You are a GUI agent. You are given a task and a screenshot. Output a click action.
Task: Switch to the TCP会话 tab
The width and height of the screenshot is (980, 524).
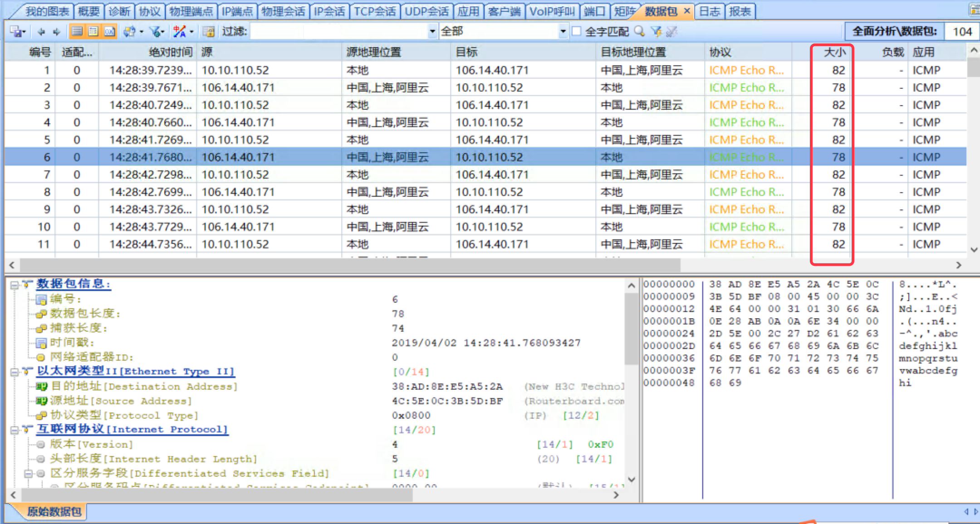(x=375, y=11)
